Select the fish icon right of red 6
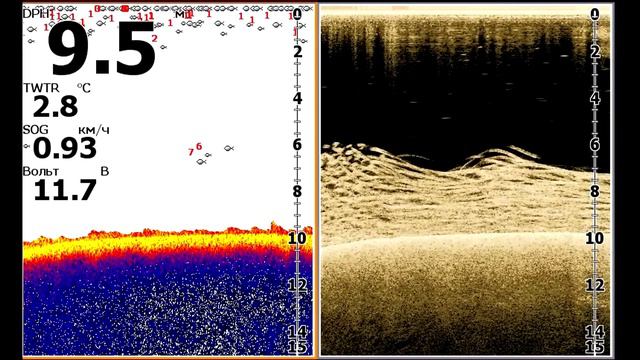The width and height of the screenshot is (640, 360). [229, 148]
